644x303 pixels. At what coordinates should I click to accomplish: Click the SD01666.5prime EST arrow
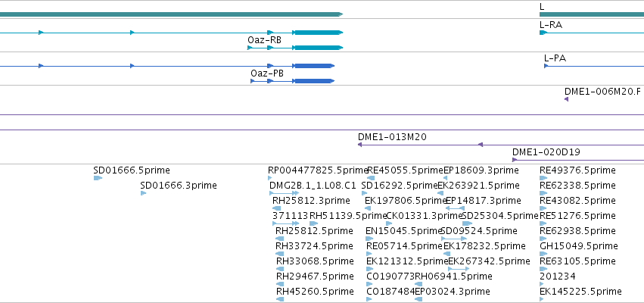[x=98, y=178]
